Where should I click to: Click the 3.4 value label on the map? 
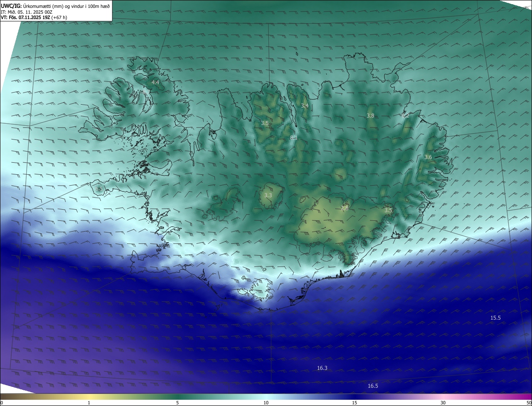pos(305,106)
